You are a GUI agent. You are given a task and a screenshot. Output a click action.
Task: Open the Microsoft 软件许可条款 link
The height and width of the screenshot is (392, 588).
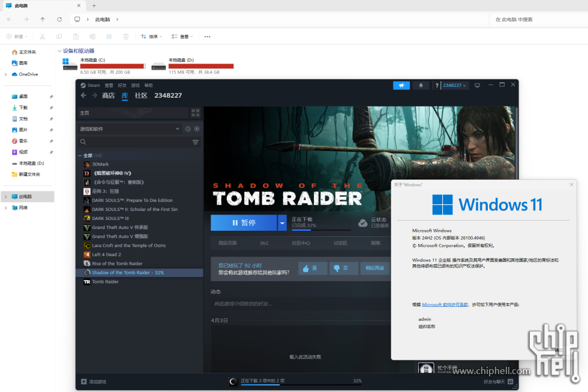point(445,304)
